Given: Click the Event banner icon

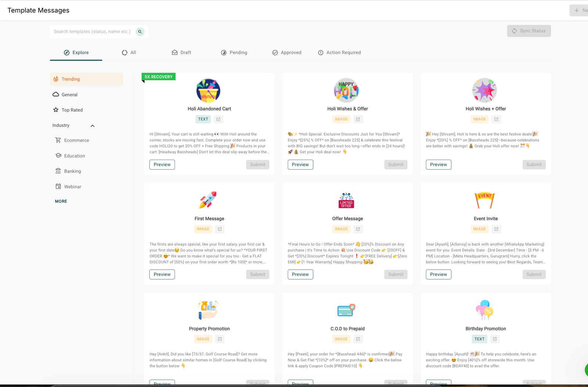Looking at the screenshot, I should click(485, 200).
